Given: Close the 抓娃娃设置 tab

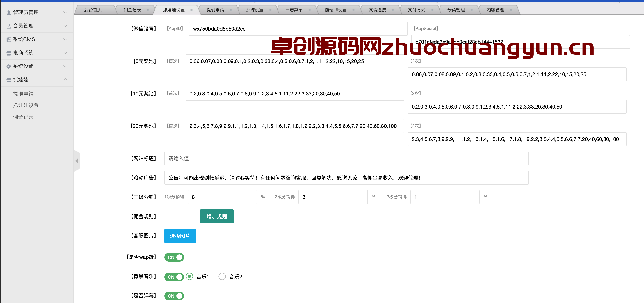Looking at the screenshot, I should [192, 10].
